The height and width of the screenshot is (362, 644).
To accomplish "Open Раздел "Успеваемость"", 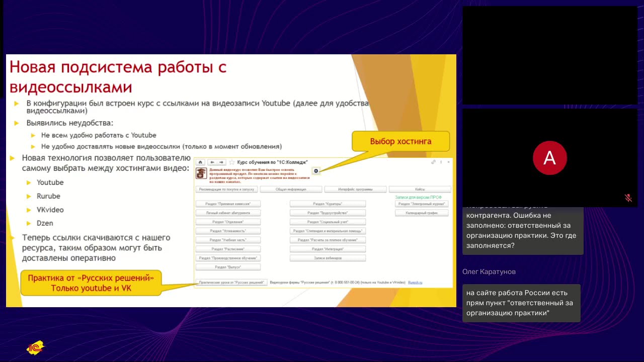I will point(228,231).
